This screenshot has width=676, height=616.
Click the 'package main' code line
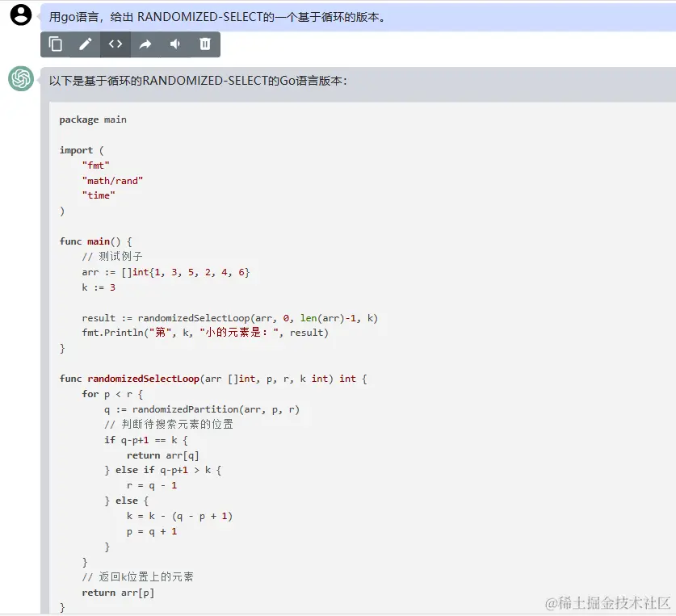(x=93, y=119)
